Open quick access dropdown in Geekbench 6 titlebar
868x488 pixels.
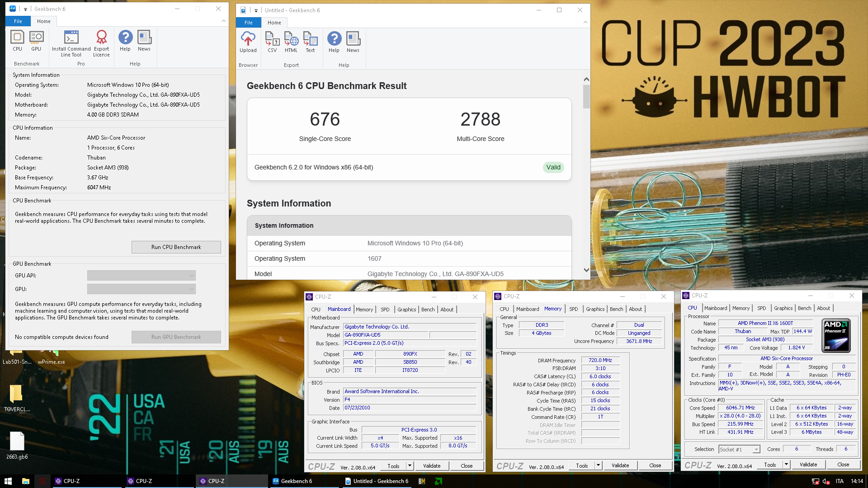click(x=25, y=9)
